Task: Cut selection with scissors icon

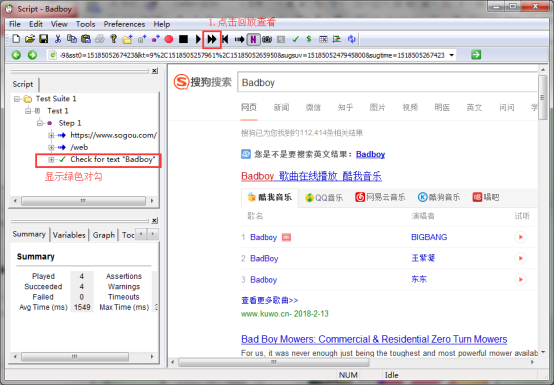Action: click(58, 39)
